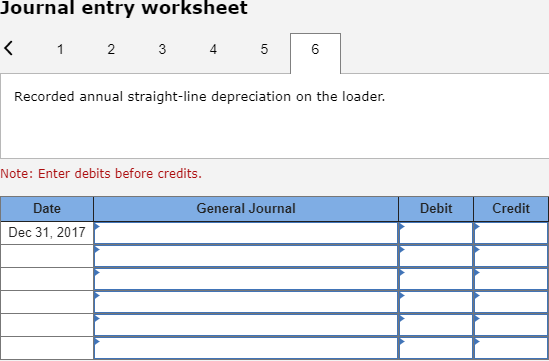The height and width of the screenshot is (361, 549).
Task: Switch to journal entry tab 5
Action: [264, 49]
